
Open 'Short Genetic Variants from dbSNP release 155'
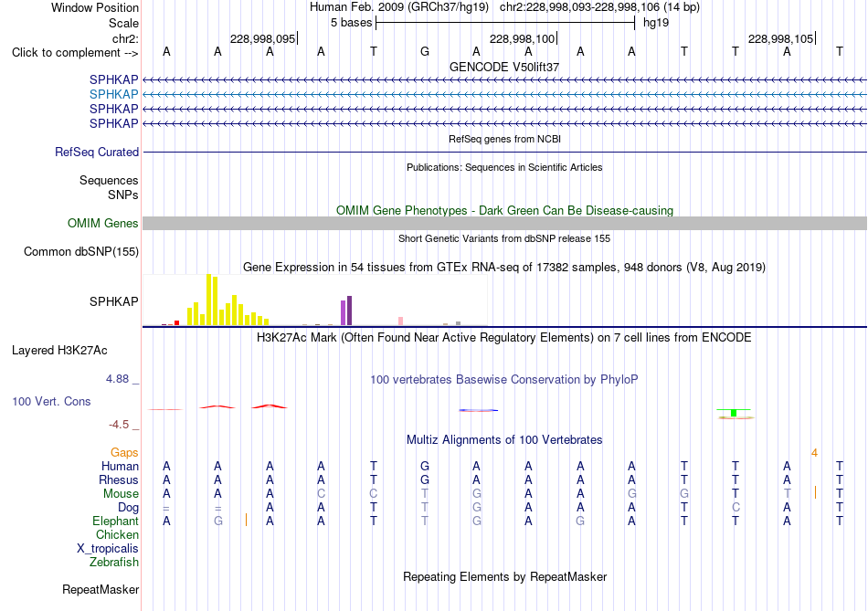click(x=504, y=238)
